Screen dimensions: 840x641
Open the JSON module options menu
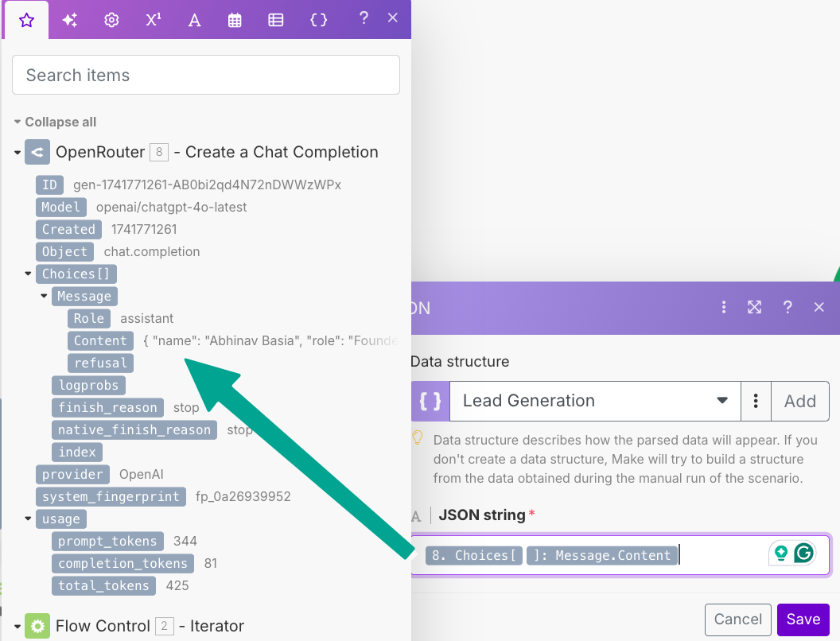tap(724, 308)
